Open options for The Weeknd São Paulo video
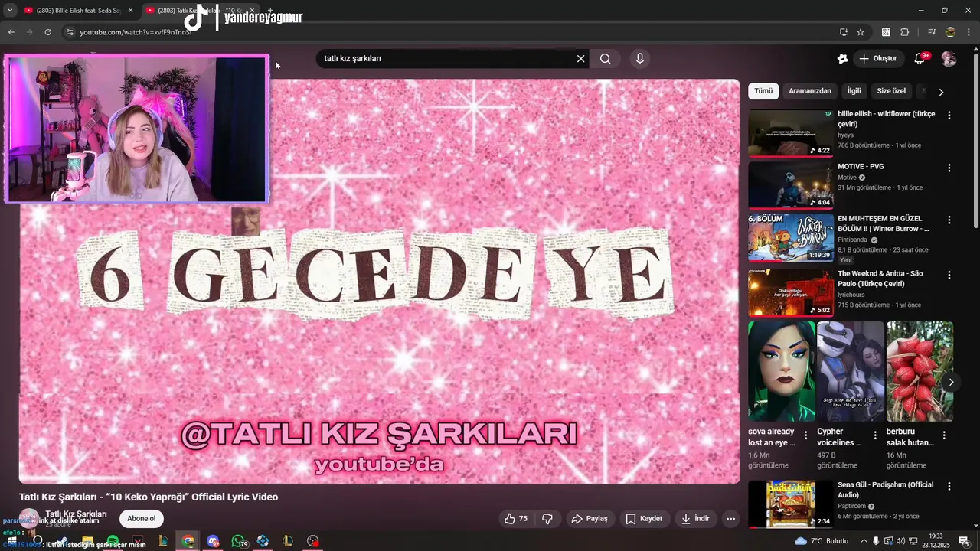 [949, 275]
